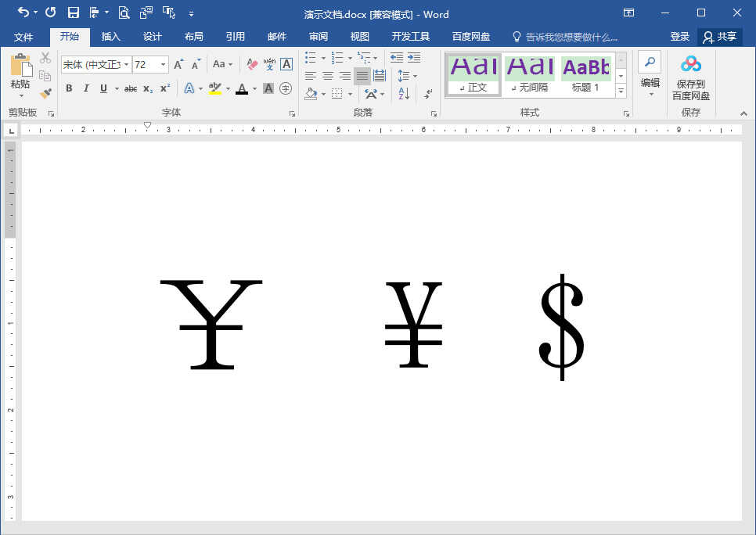
Task: Click the 共享 Share button
Action: click(720, 37)
